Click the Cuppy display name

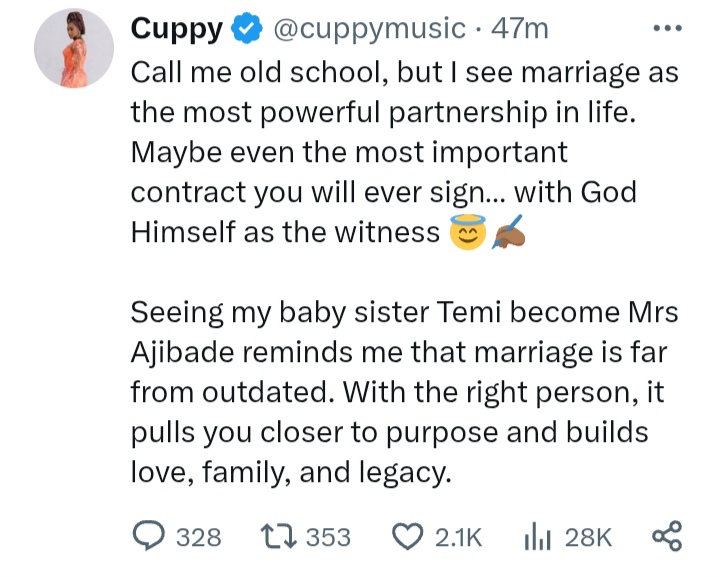[177, 31]
